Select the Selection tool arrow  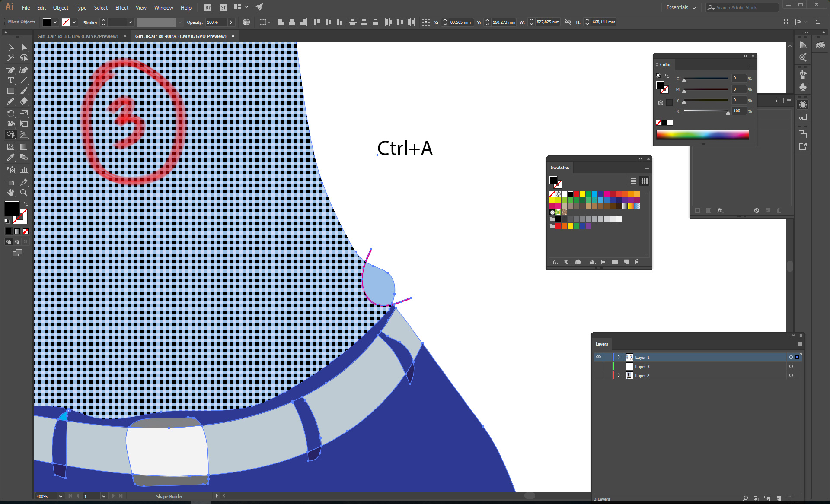pyautogui.click(x=11, y=47)
